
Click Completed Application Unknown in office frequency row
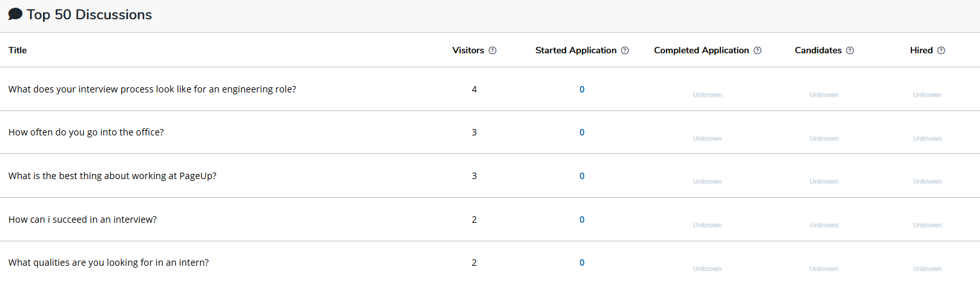(708, 139)
